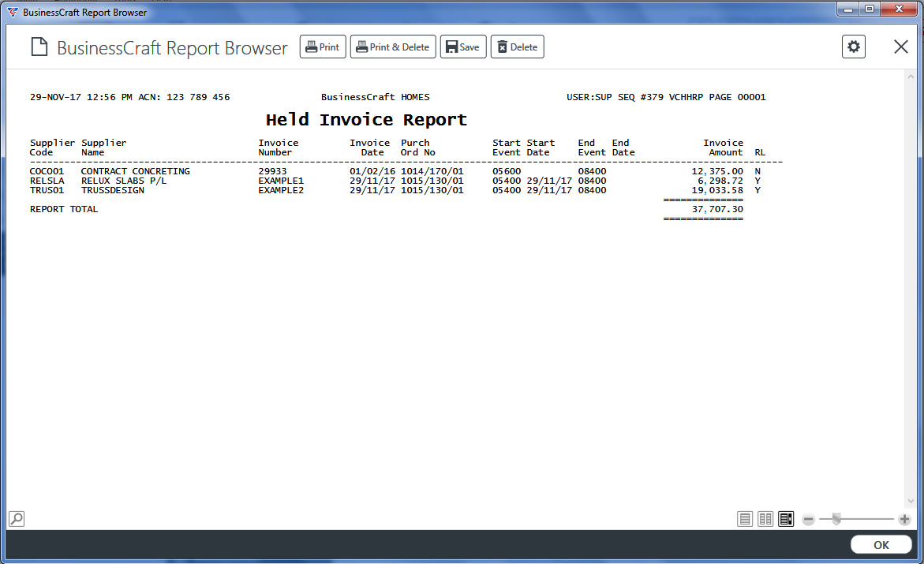Click invoice date 01/02/16
The image size is (924, 564).
click(372, 171)
